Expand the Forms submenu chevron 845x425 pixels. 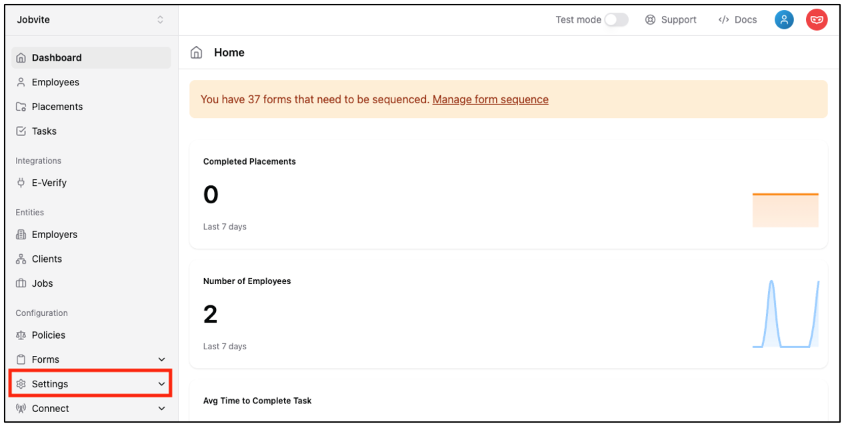tap(162, 359)
